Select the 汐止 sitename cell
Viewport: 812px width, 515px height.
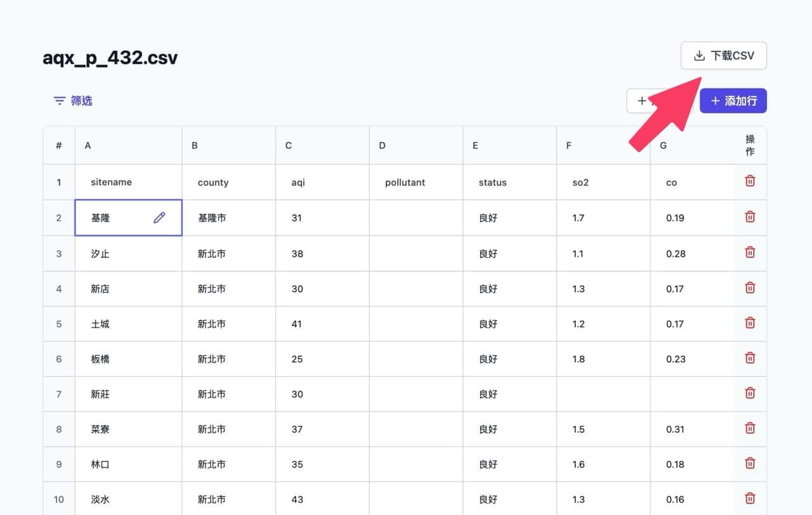tap(129, 254)
